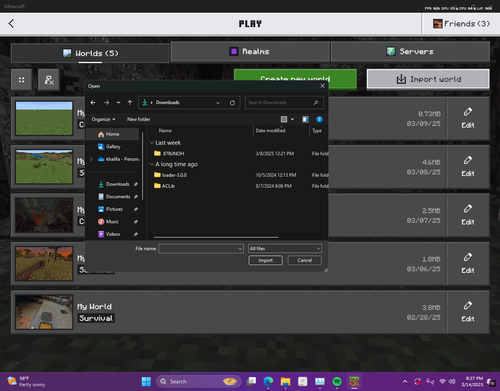Open recent locations dropdown chevron
Screen dimensions: 500x391
tap(118, 103)
